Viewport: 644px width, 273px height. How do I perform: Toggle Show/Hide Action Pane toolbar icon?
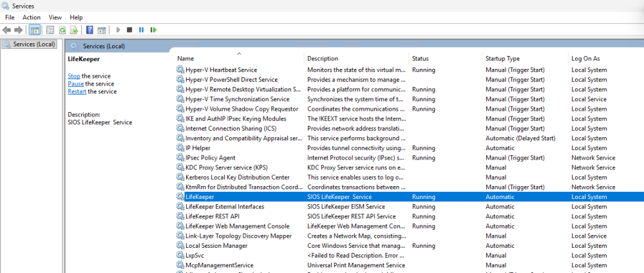point(102,30)
